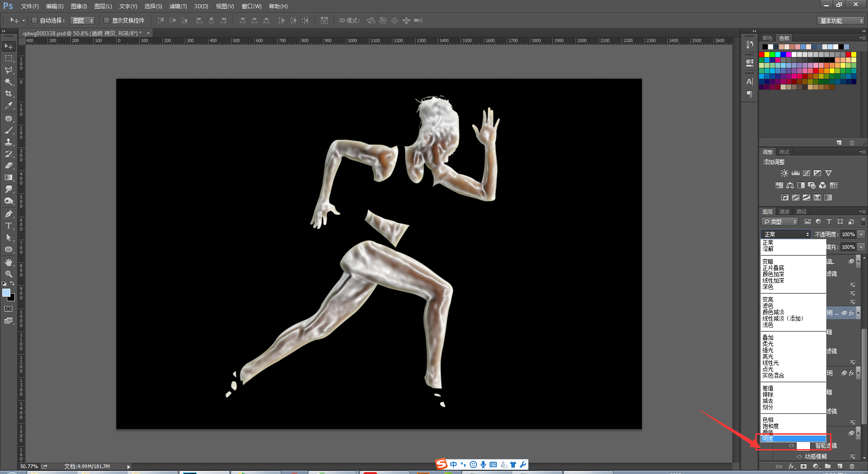The width and height of the screenshot is (868, 474).
Task: Close the qdwg000338.psd document tab
Action: pyautogui.click(x=148, y=33)
